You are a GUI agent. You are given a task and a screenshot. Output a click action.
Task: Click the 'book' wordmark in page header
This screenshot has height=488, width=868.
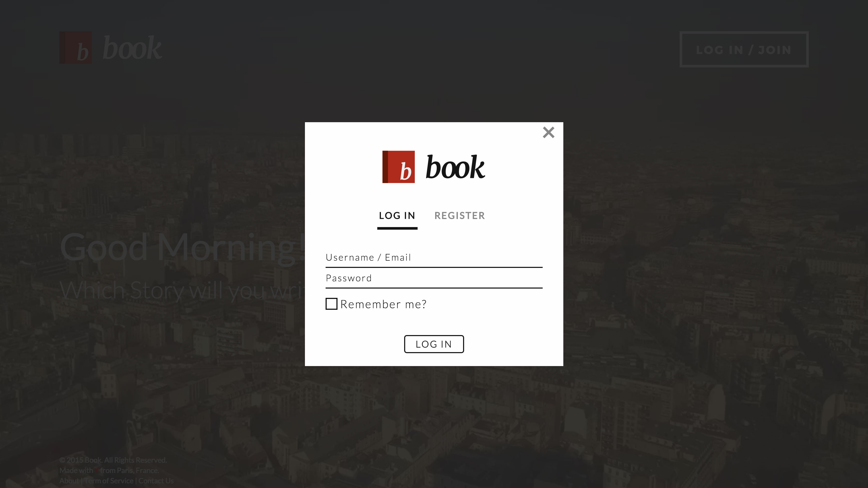pyautogui.click(x=132, y=48)
